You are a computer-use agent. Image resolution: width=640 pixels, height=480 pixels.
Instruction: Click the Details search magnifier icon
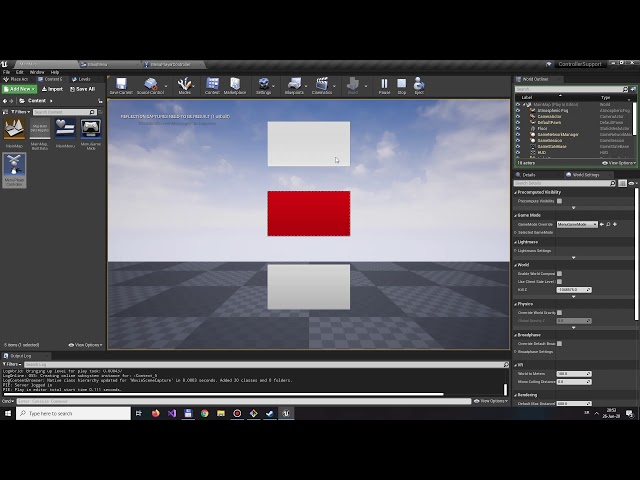pos(613,183)
